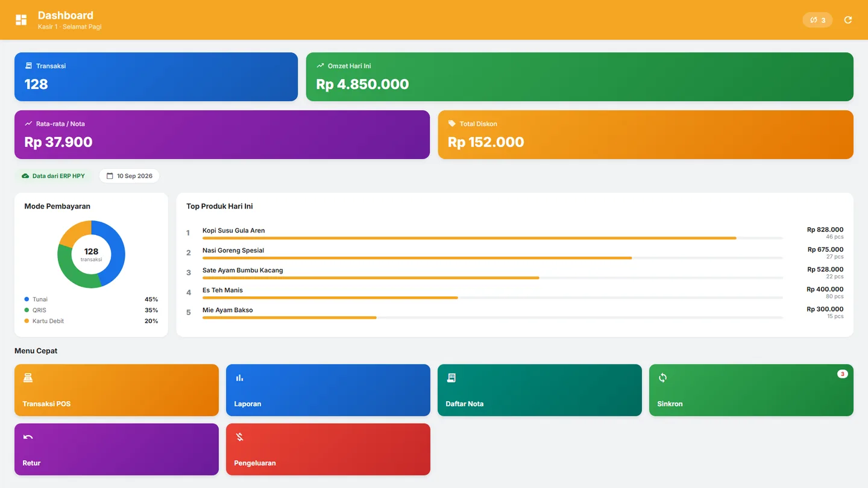The width and height of the screenshot is (868, 488).
Task: Select the Es Teh Manis product name
Action: pos(223,290)
